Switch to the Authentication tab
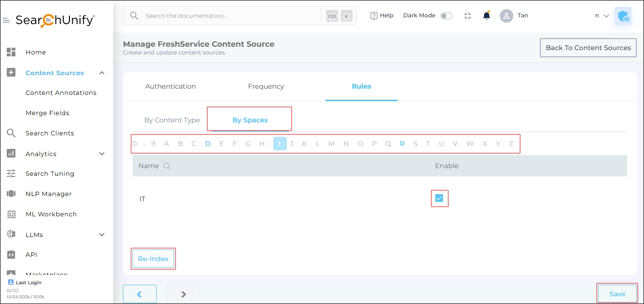 (x=171, y=86)
